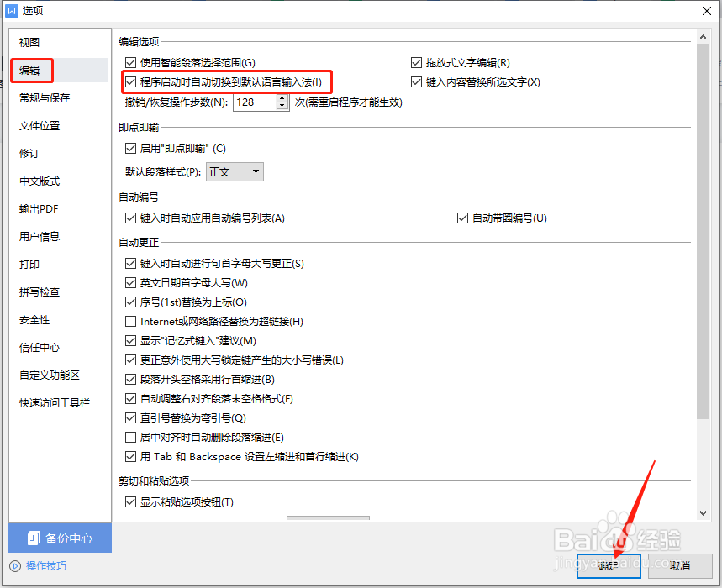
Task: Open 快速访问工具栏 settings category
Action: pos(55,402)
